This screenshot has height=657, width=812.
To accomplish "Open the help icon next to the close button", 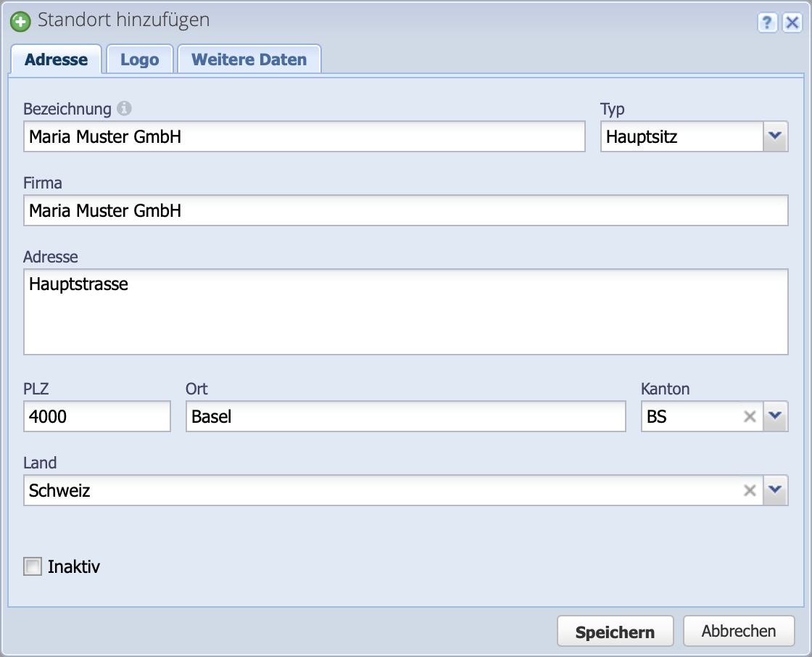I will coord(766,22).
